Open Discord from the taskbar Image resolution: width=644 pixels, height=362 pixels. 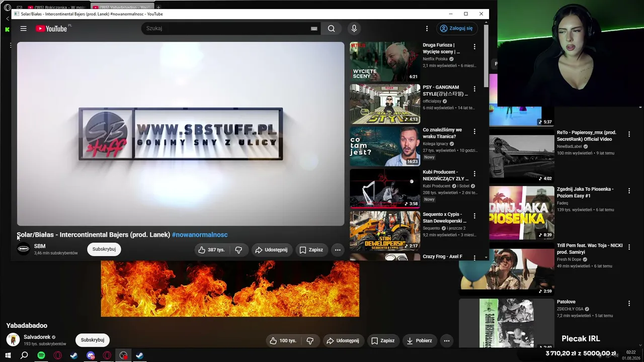(91, 355)
